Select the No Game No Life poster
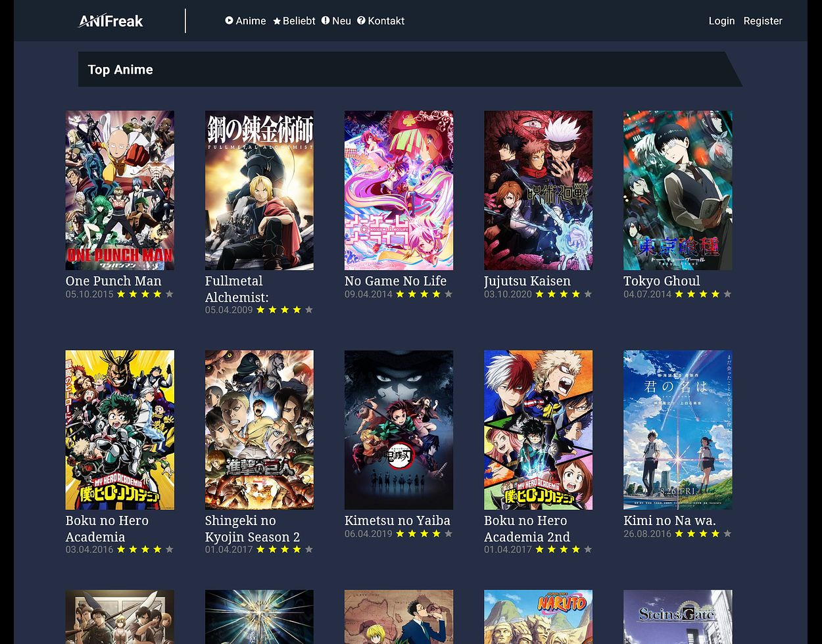Image resolution: width=822 pixels, height=644 pixels. click(399, 190)
